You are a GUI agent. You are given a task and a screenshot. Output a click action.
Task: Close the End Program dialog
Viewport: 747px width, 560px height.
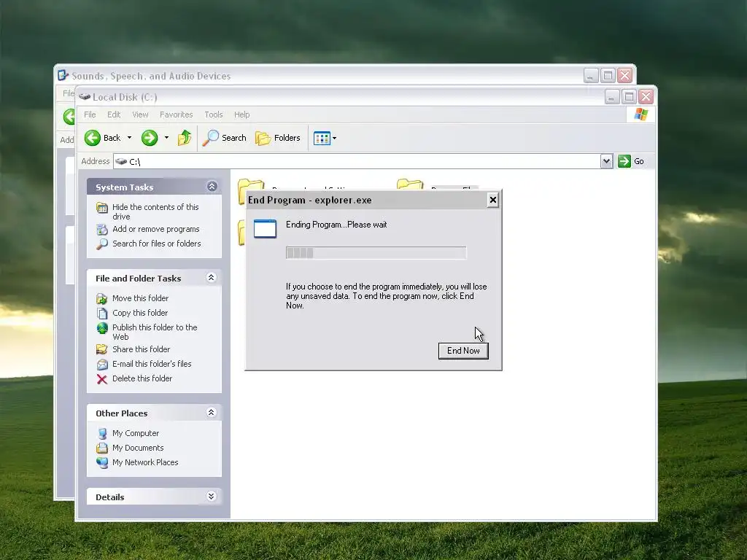tap(492, 200)
